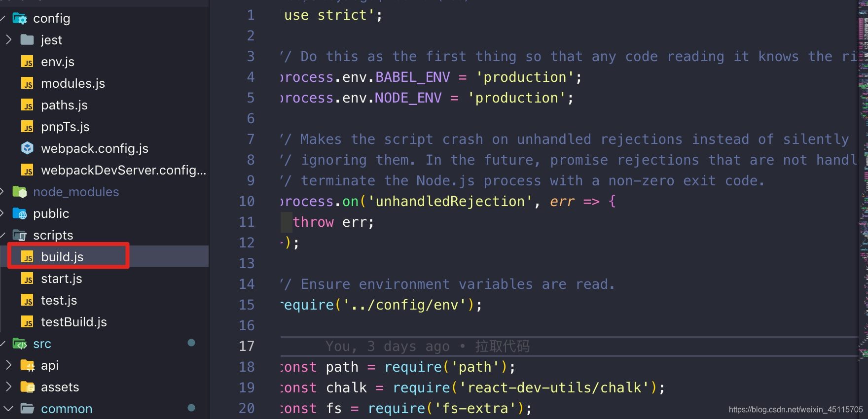Click the JS icon beside modules.js
The image size is (868, 419).
27,83
